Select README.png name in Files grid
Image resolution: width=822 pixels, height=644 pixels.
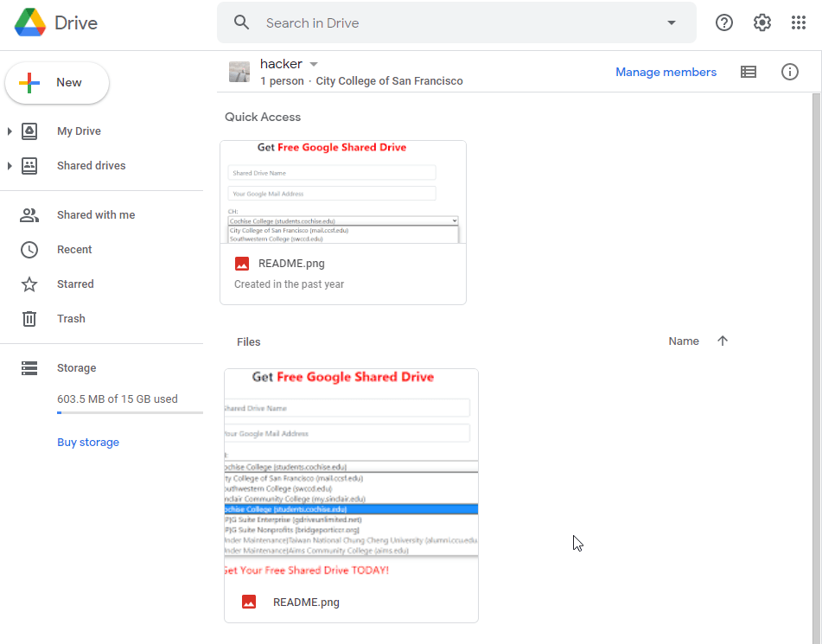click(x=306, y=602)
